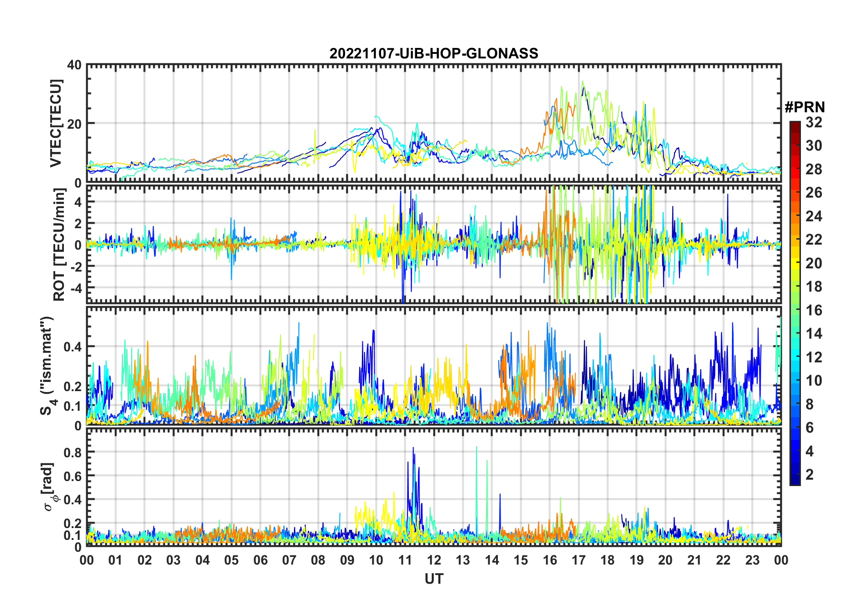The height and width of the screenshot is (607, 868).
Task: Click the #PRN colorbar title
Action: (805, 107)
